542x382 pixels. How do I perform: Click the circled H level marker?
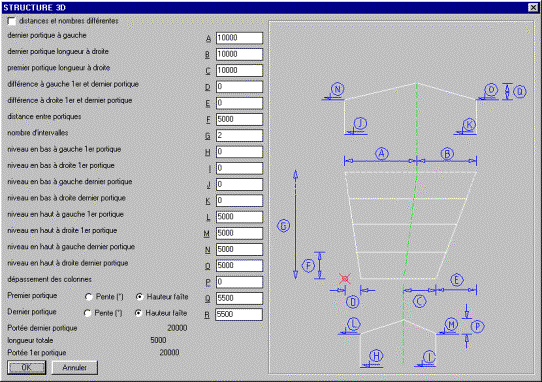pyautogui.click(x=376, y=356)
